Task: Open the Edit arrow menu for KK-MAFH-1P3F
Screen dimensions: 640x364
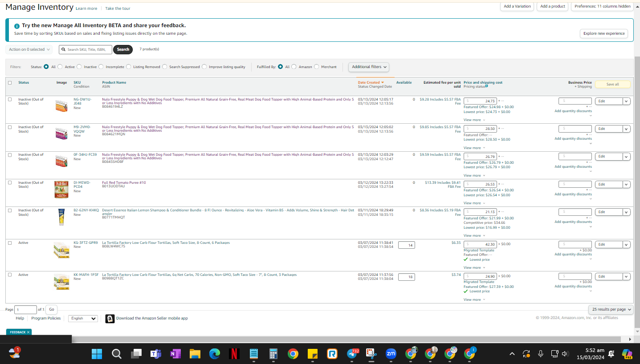Action: [x=626, y=277]
